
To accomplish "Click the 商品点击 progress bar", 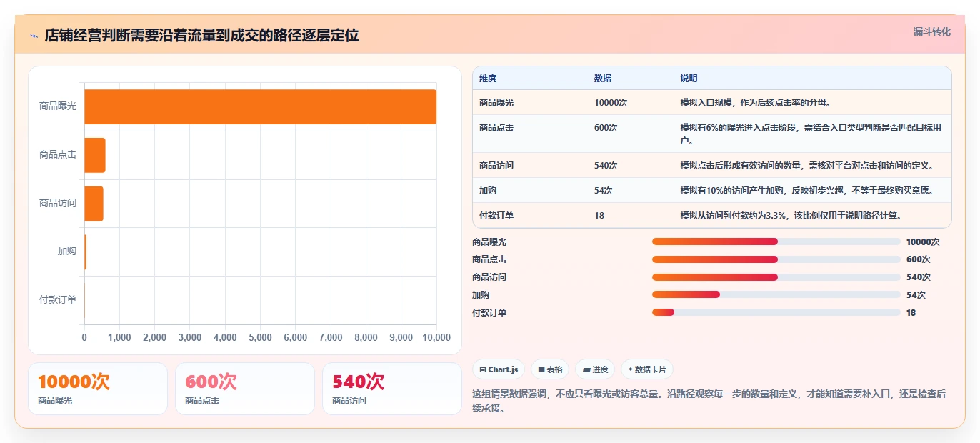I will click(776, 259).
